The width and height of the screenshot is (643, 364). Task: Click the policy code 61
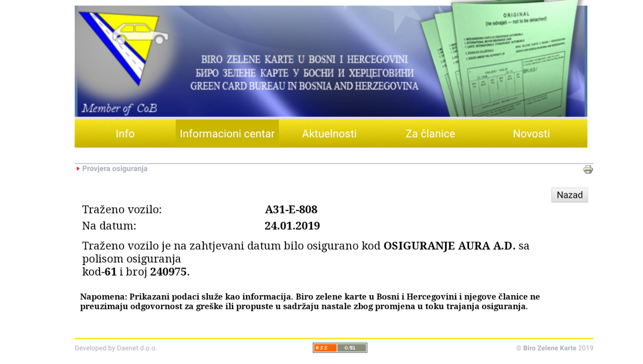pos(111,272)
